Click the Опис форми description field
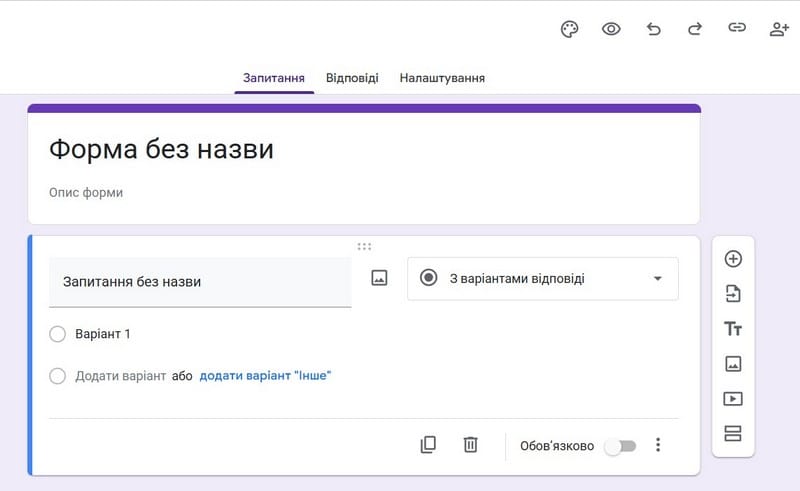 (x=86, y=192)
